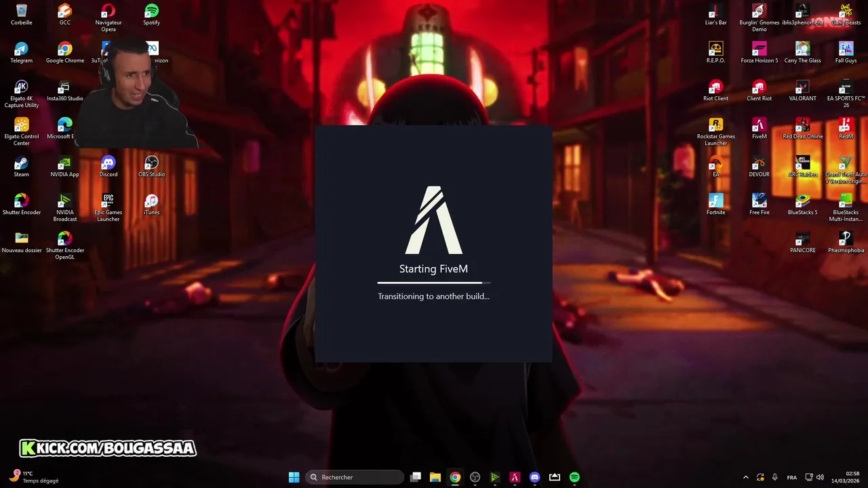Launch RedM from the desktop
Image resolution: width=868 pixels, height=488 pixels.
[846, 129]
